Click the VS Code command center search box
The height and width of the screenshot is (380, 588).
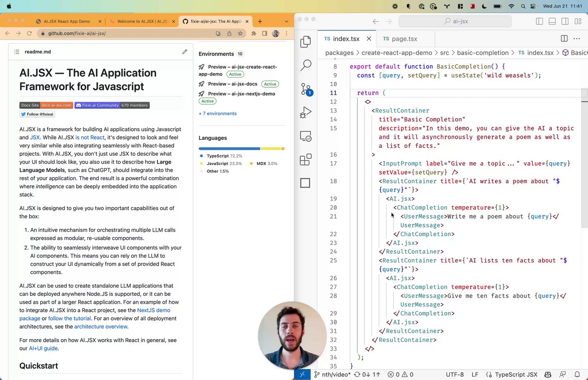pyautogui.click(x=455, y=21)
